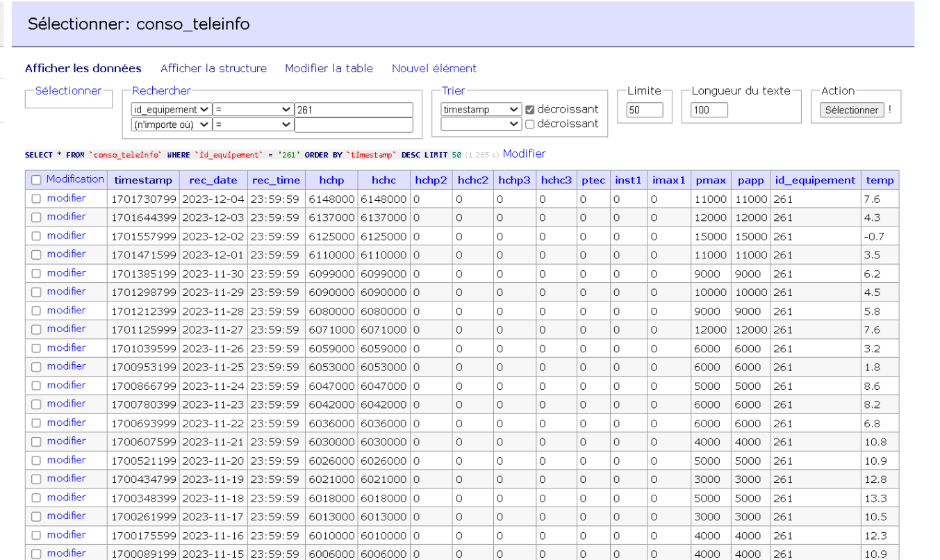Viewport: 940px width, 560px height.
Task: Open the operator dropdown beside id_equipement
Action: (x=253, y=110)
